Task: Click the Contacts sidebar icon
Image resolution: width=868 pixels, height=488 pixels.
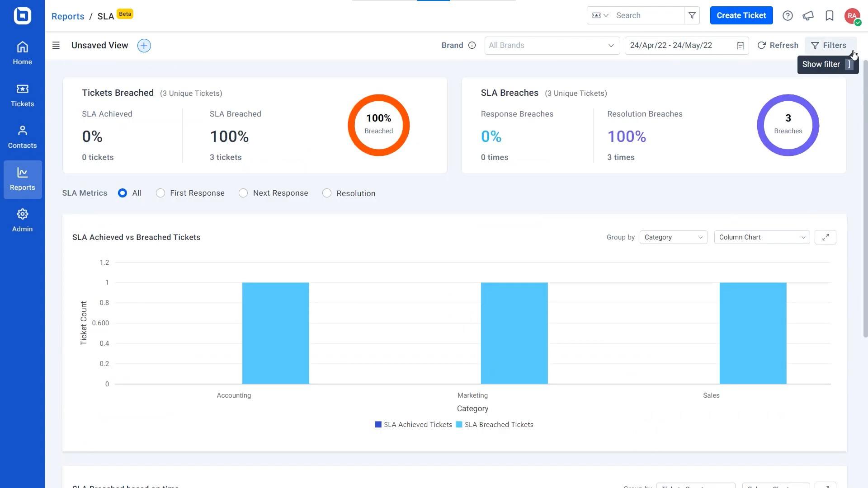Action: pos(22,137)
